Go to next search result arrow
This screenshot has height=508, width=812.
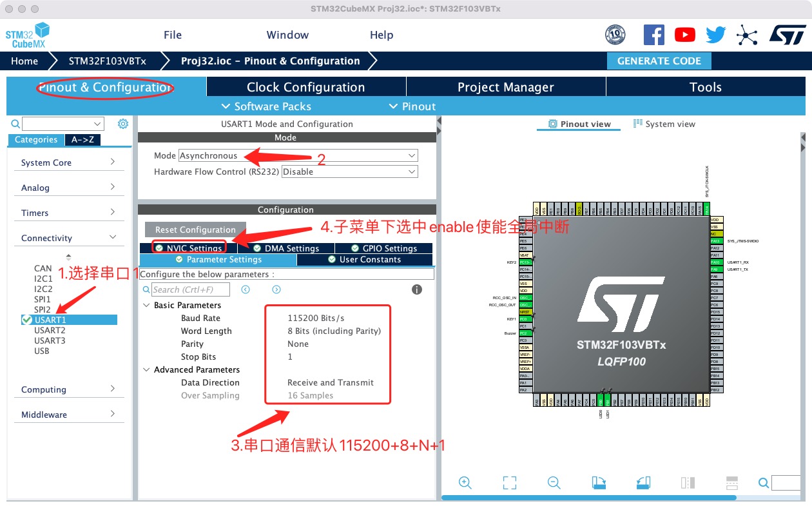pos(276,289)
